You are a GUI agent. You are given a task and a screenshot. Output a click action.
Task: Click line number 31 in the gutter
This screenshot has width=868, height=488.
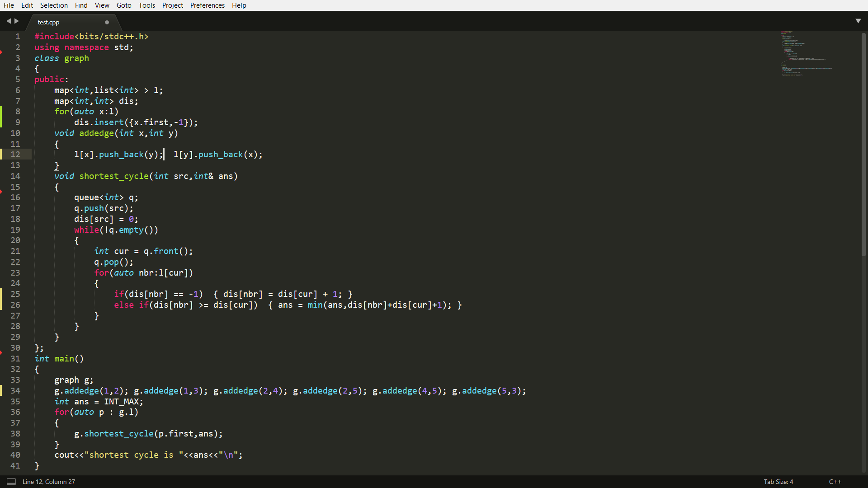click(15, 358)
